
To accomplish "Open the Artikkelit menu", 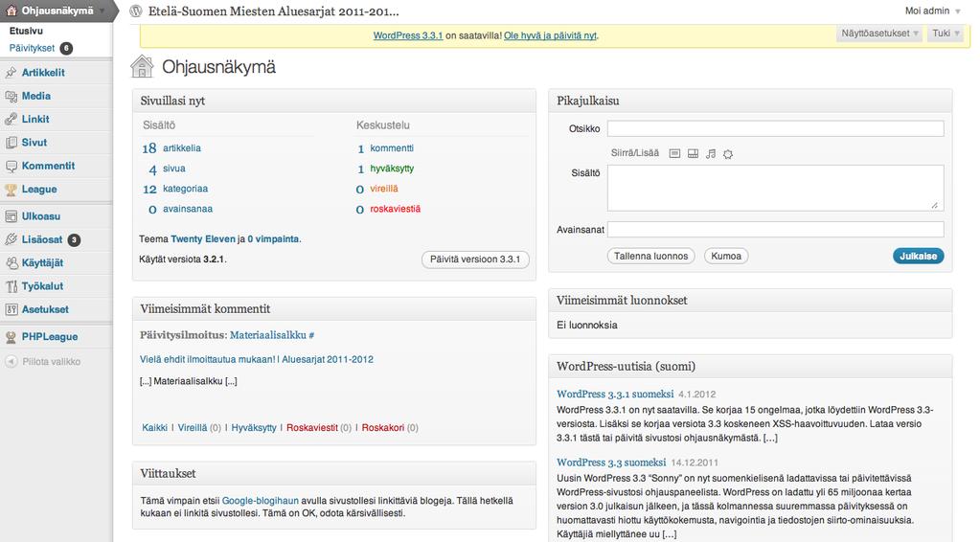I will point(43,73).
